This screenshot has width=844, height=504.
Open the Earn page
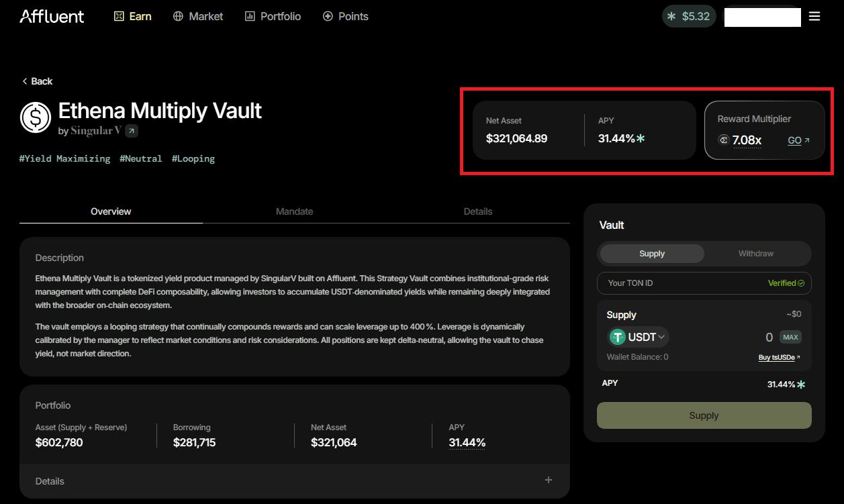click(133, 16)
